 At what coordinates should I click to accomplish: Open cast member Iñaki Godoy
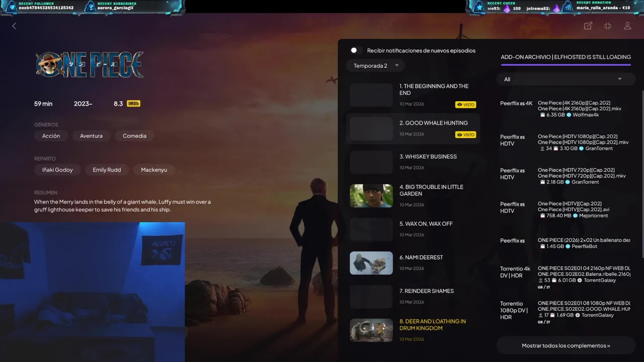(x=57, y=170)
